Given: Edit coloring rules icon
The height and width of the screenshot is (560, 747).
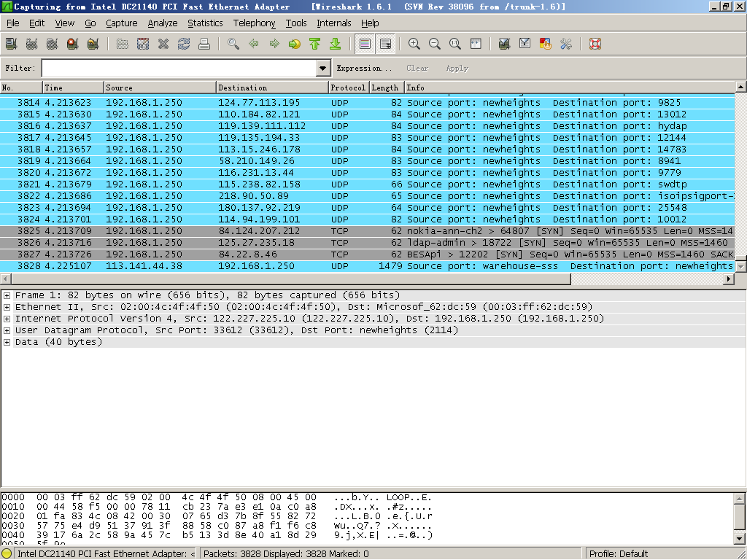Looking at the screenshot, I should coord(546,44).
